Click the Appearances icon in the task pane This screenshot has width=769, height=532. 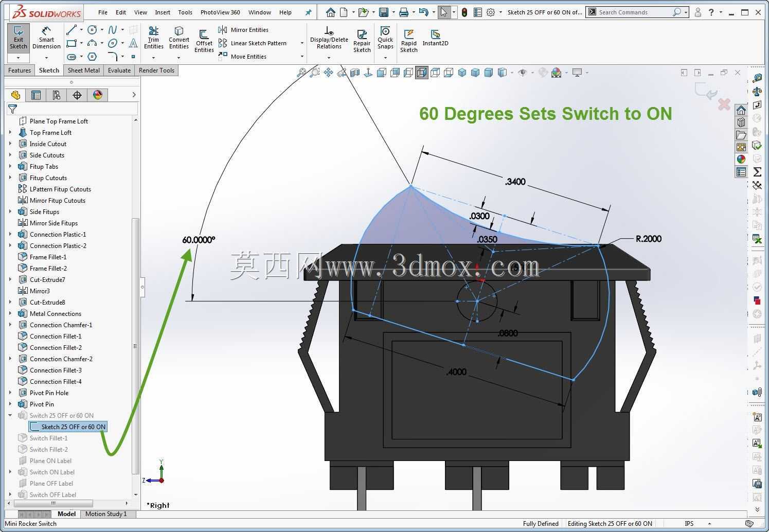[x=741, y=159]
